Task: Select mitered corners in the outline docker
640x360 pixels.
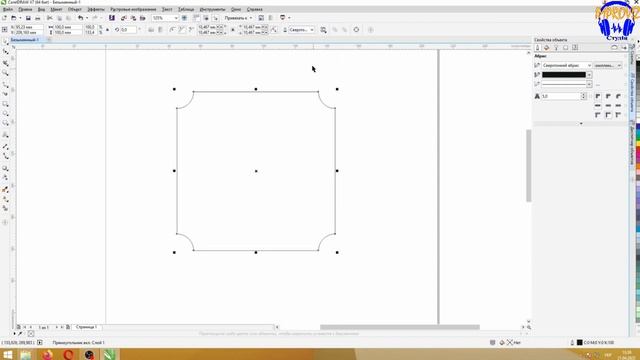Action: coord(598,96)
